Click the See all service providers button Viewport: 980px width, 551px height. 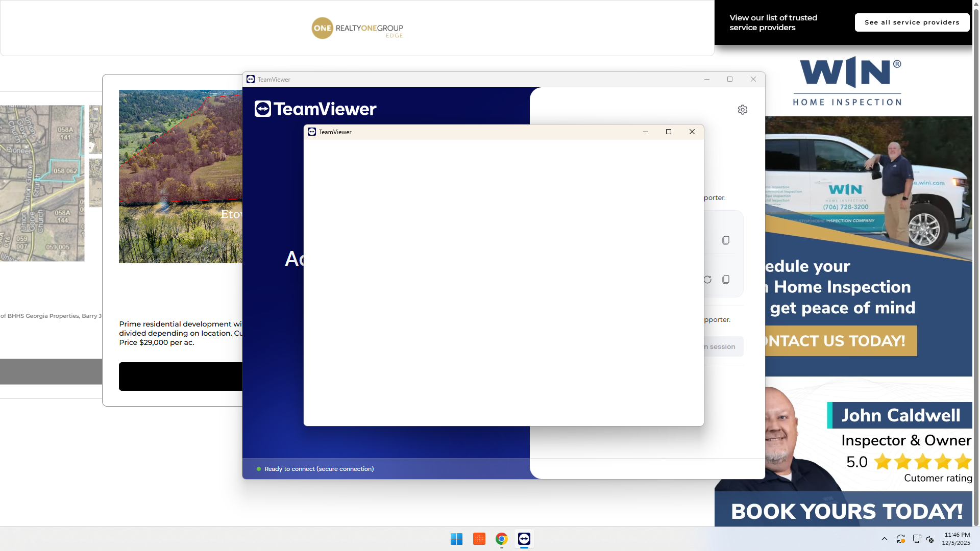(x=912, y=22)
